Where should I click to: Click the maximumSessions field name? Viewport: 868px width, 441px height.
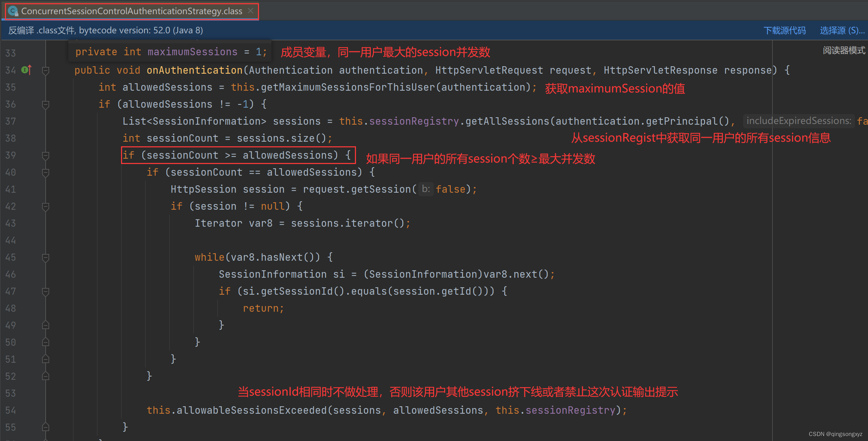point(192,52)
